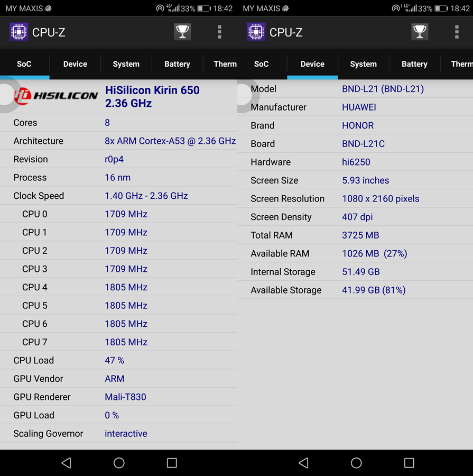This screenshot has height=476, width=473.
Task: Tap the Recents square button in left screen
Action: [172, 463]
